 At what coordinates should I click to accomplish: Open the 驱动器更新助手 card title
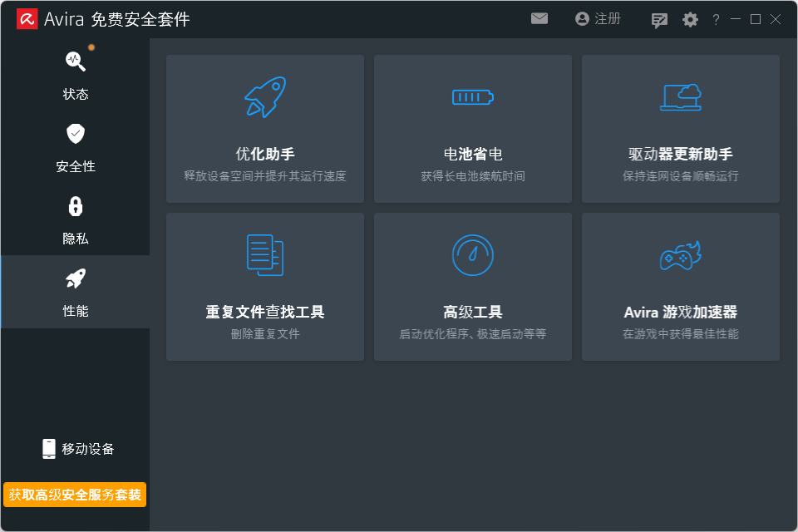click(x=681, y=154)
